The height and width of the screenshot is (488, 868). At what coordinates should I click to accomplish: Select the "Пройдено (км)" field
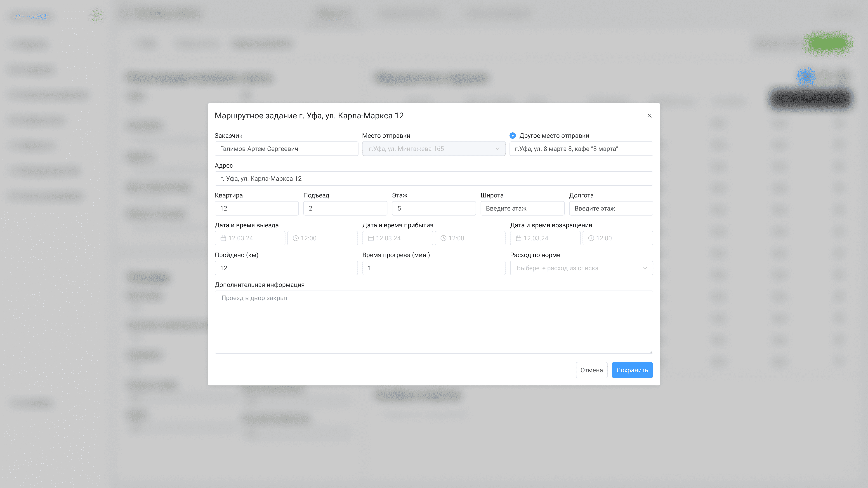(286, 268)
